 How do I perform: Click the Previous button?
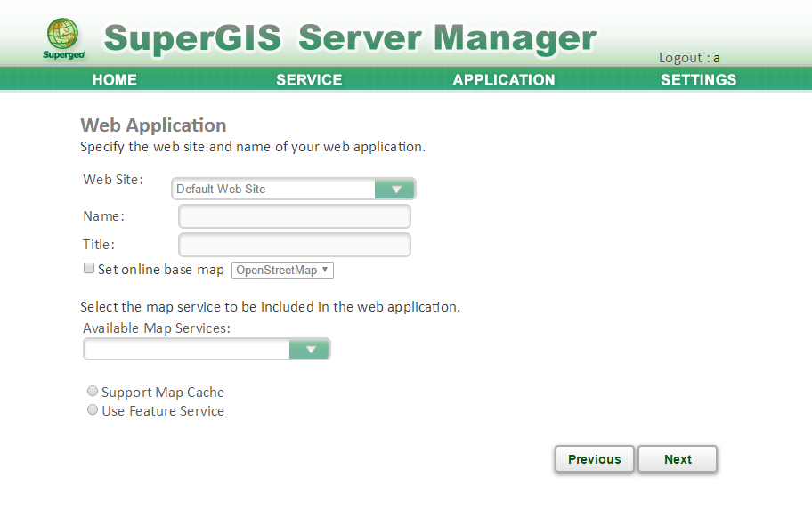pyautogui.click(x=595, y=459)
